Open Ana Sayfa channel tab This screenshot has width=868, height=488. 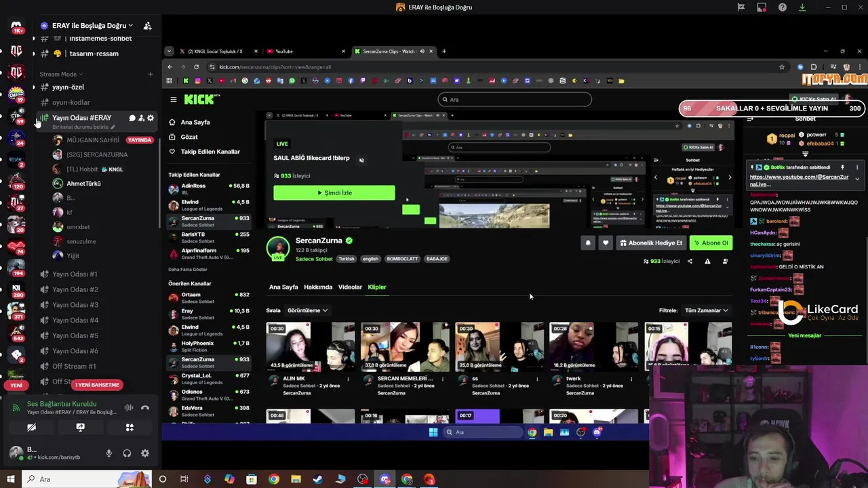pos(283,287)
